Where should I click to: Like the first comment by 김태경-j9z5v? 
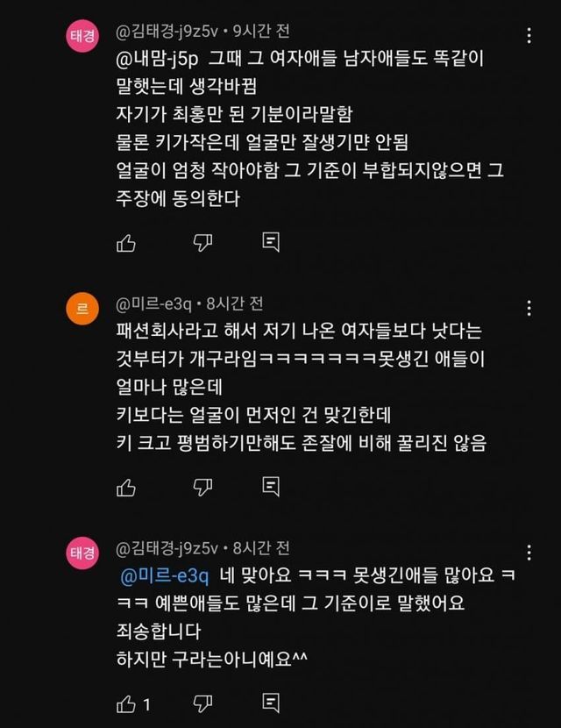pyautogui.click(x=126, y=243)
